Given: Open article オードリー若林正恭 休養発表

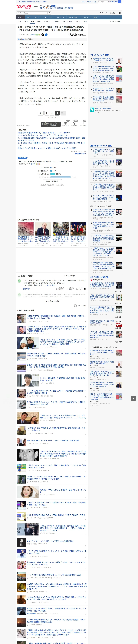Looking at the screenshot, I should pos(63,379).
